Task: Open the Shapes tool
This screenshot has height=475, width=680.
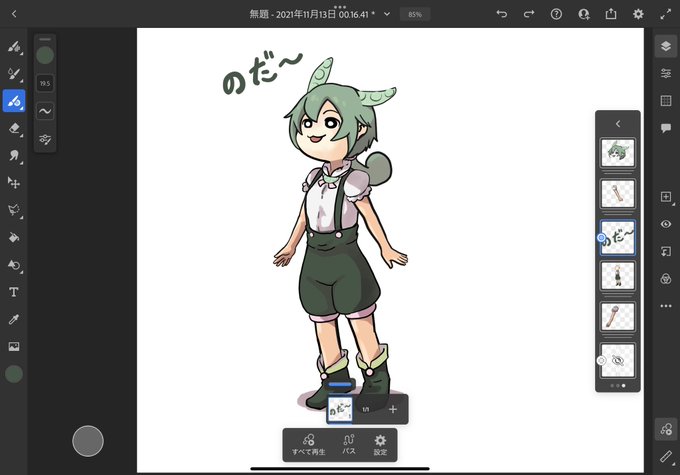Action: [14, 265]
